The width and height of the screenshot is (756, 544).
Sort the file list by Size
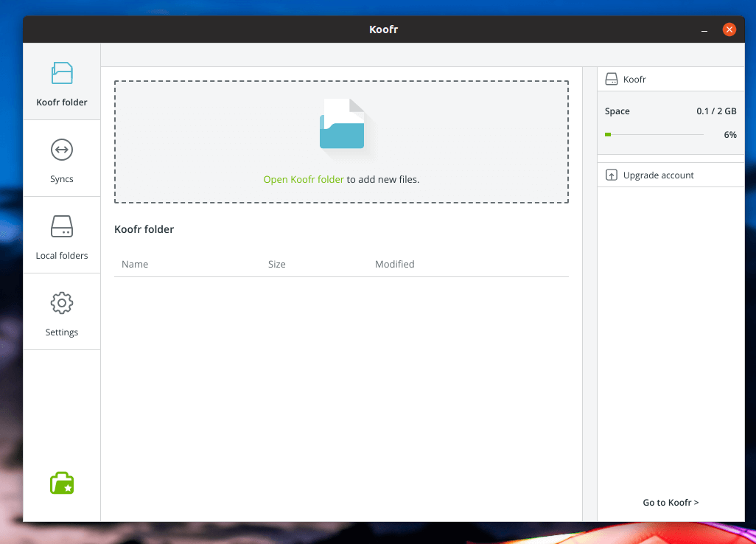[x=276, y=264]
